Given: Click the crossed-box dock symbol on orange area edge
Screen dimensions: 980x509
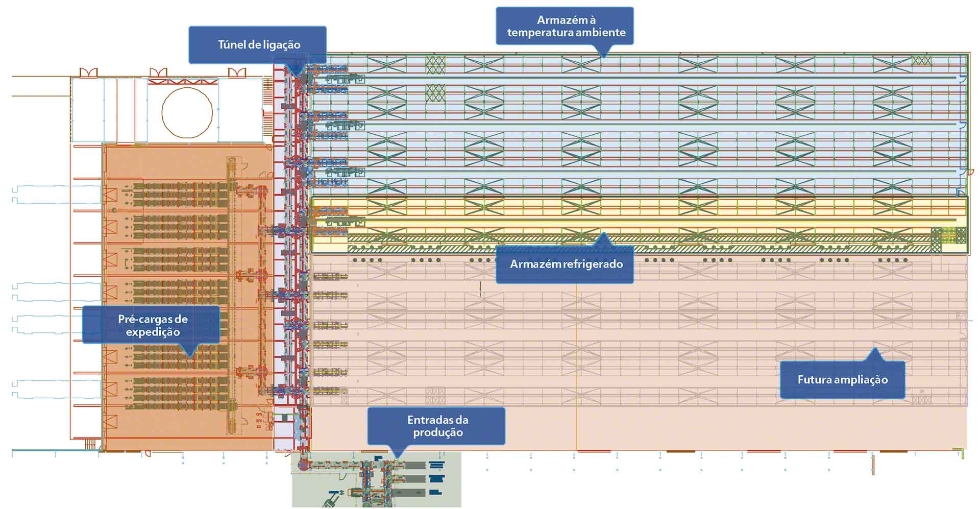Looking at the screenshot, I should tap(110, 194).
